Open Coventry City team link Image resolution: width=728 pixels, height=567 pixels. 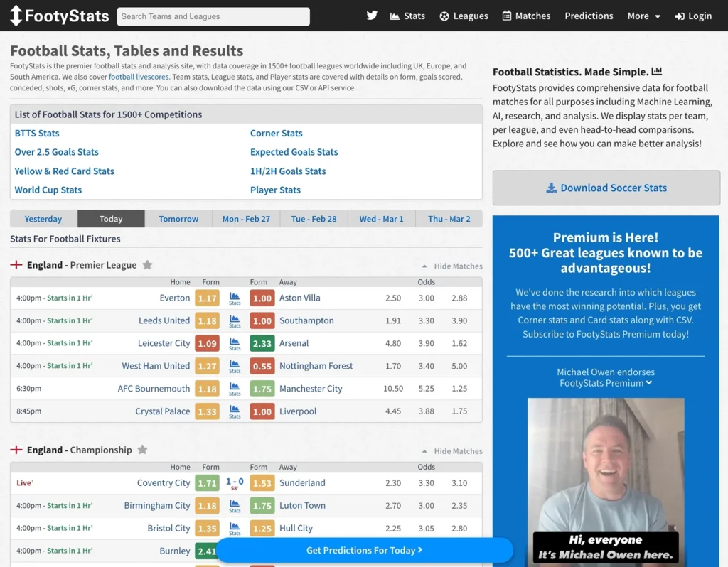164,482
